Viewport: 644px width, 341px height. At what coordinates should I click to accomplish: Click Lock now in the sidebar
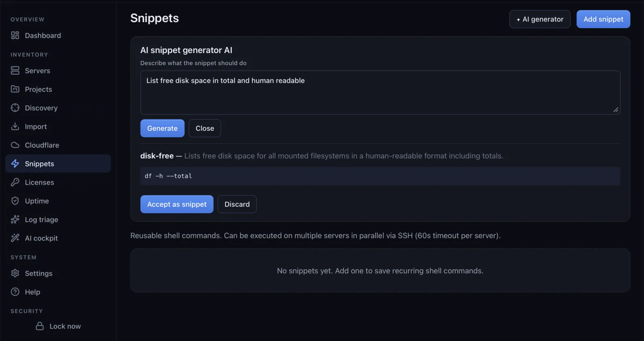click(58, 326)
